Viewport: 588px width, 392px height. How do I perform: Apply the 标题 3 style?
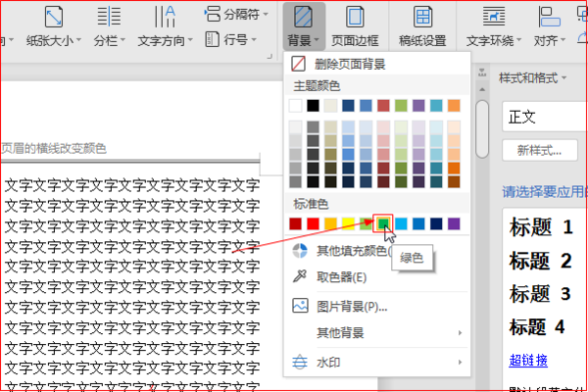[540, 293]
